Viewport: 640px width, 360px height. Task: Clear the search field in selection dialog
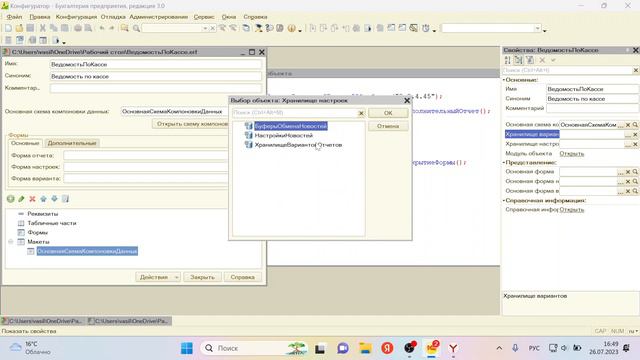click(361, 113)
